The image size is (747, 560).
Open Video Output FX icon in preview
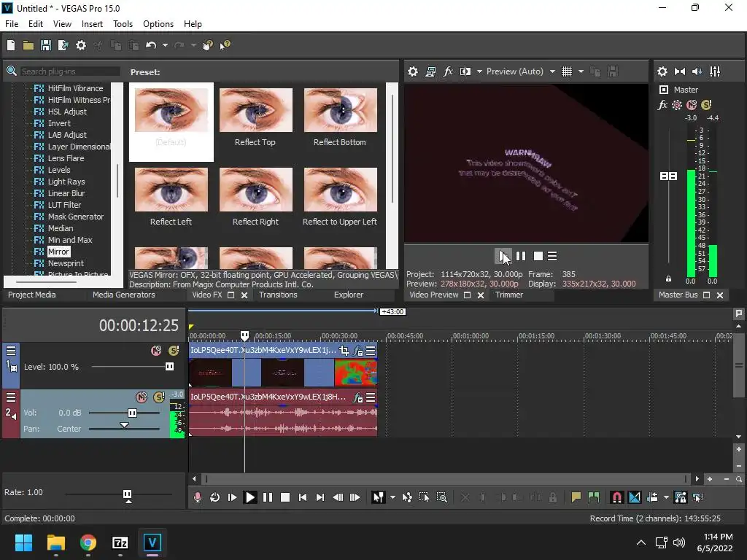(448, 71)
